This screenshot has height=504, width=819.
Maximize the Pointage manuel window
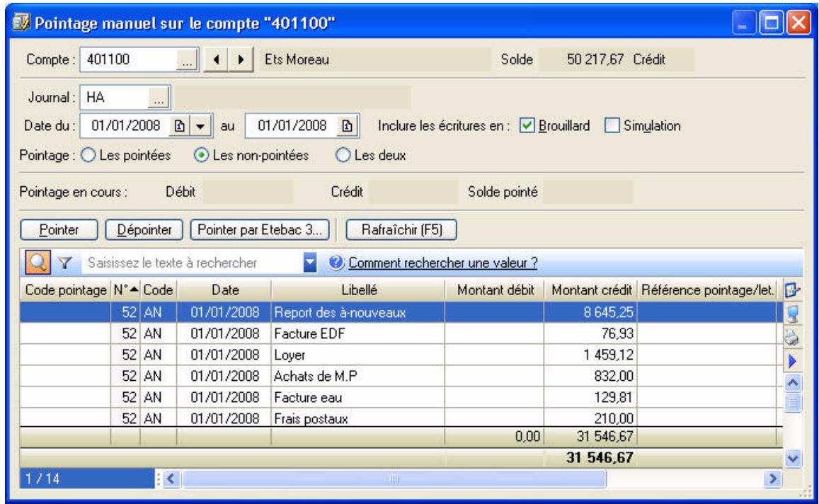(771, 23)
